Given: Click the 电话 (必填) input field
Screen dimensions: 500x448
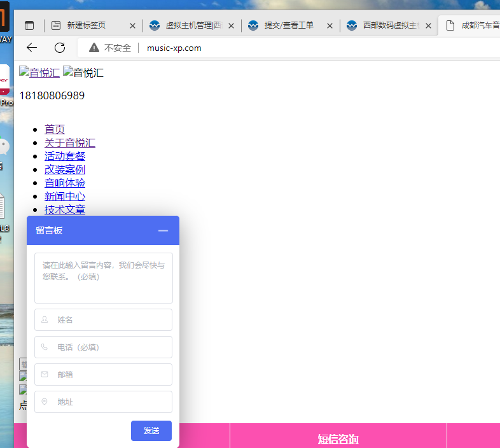Looking at the screenshot, I should [x=103, y=347].
